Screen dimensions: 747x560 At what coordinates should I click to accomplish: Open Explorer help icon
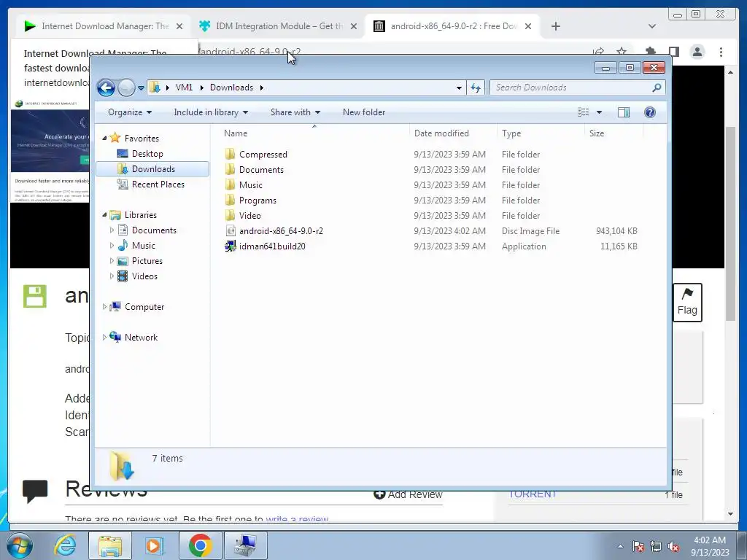[650, 112]
